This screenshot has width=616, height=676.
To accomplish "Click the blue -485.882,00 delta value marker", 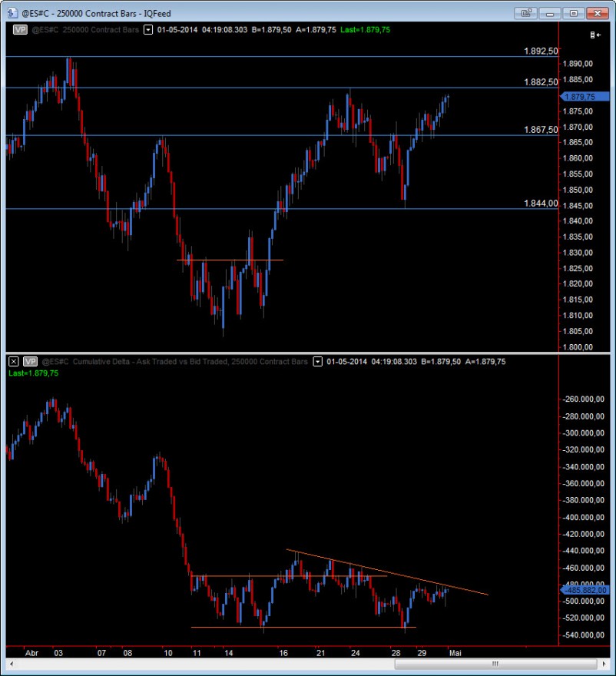I will [585, 590].
